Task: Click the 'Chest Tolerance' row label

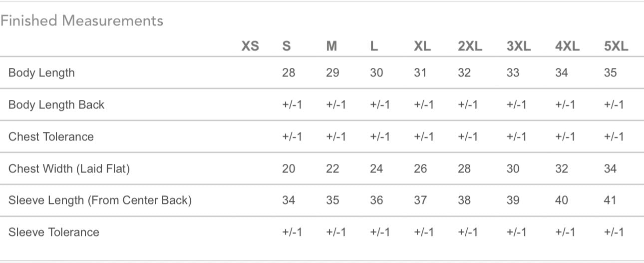Action: point(51,137)
